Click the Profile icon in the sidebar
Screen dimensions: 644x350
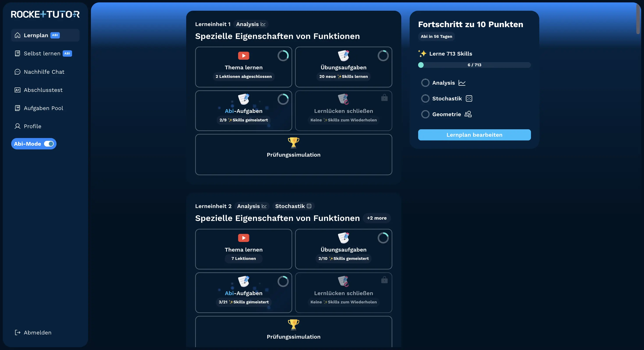[x=17, y=126]
